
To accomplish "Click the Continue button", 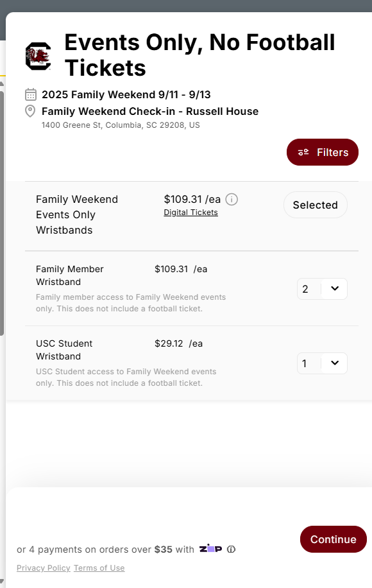I will tap(334, 539).
